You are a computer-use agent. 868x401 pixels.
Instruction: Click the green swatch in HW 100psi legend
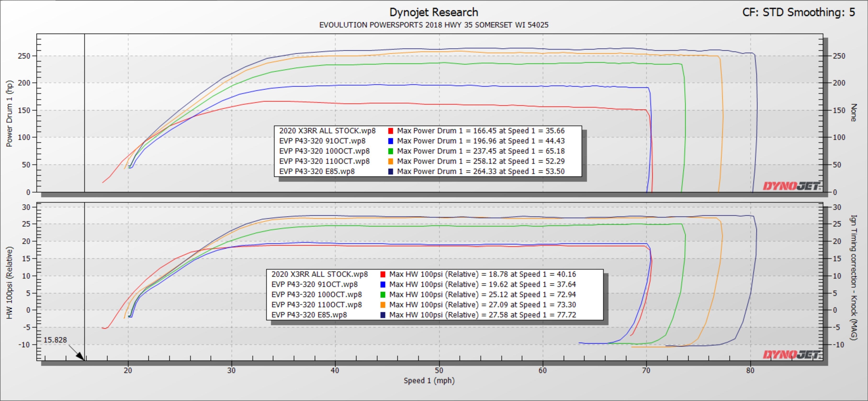pos(383,295)
